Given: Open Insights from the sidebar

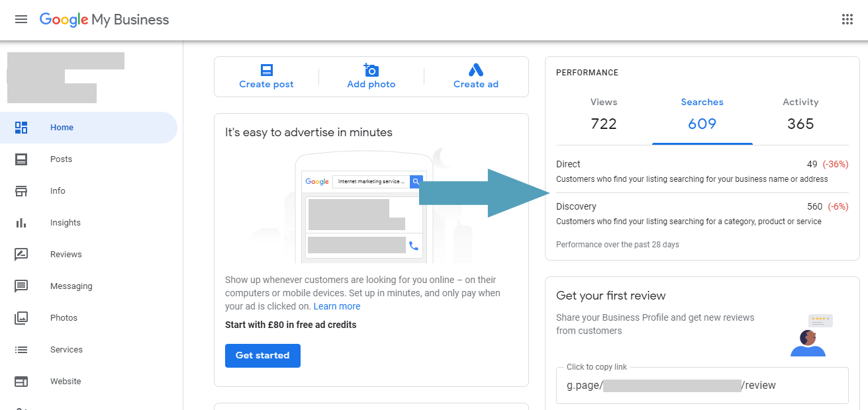Looking at the screenshot, I should [89, 223].
